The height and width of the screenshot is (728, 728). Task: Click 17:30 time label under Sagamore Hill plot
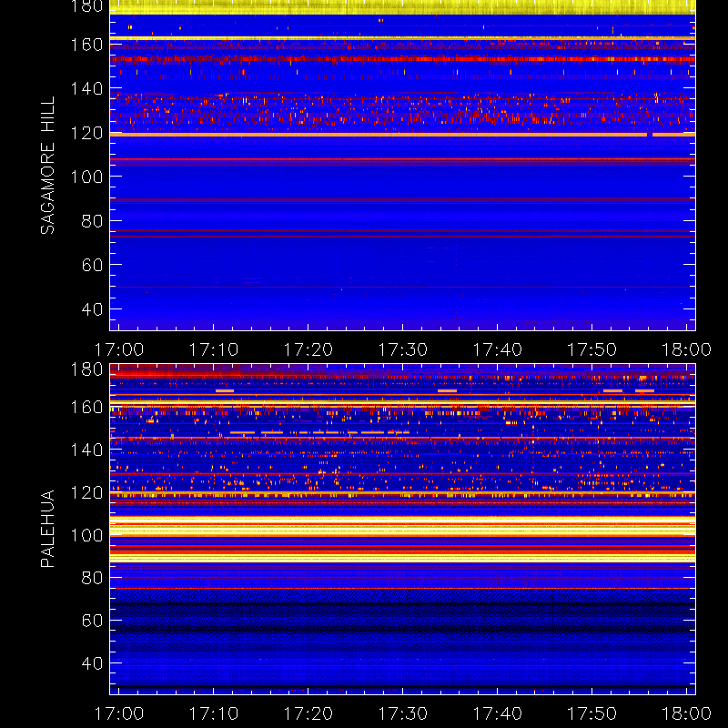click(402, 349)
